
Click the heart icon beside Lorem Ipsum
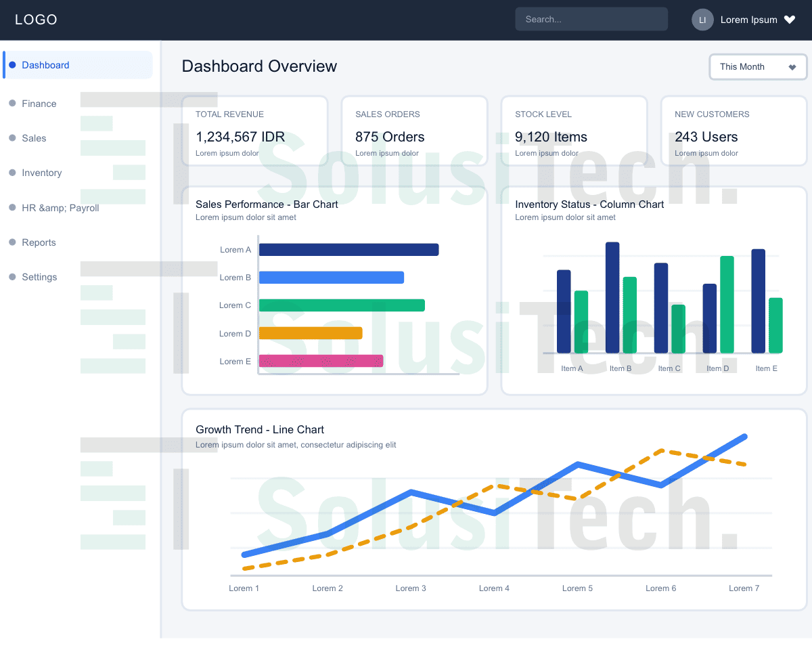[x=790, y=20]
